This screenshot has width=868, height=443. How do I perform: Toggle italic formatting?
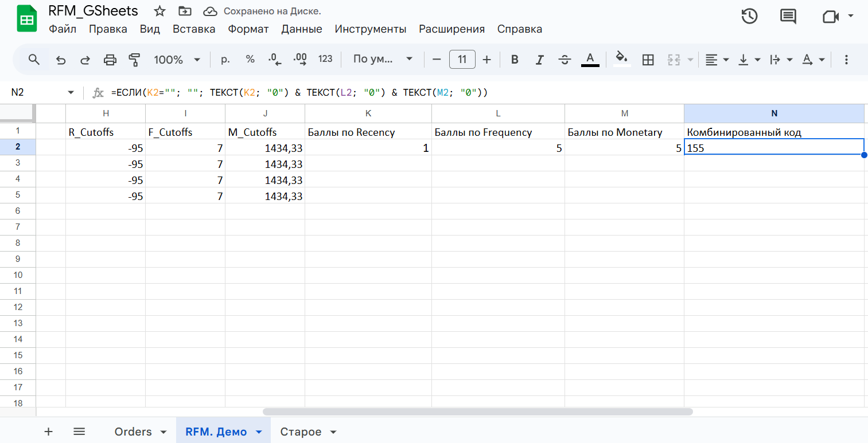tap(539, 60)
